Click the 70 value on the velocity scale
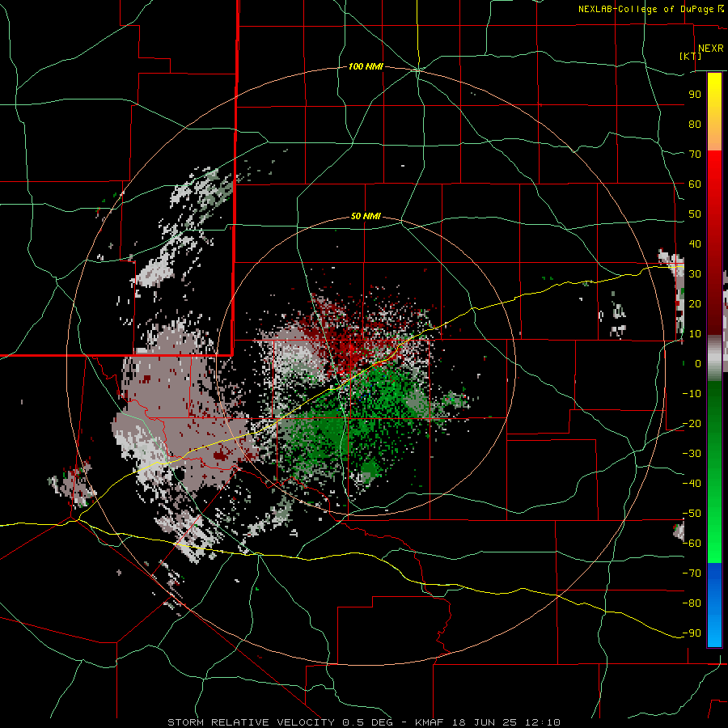 (695, 154)
